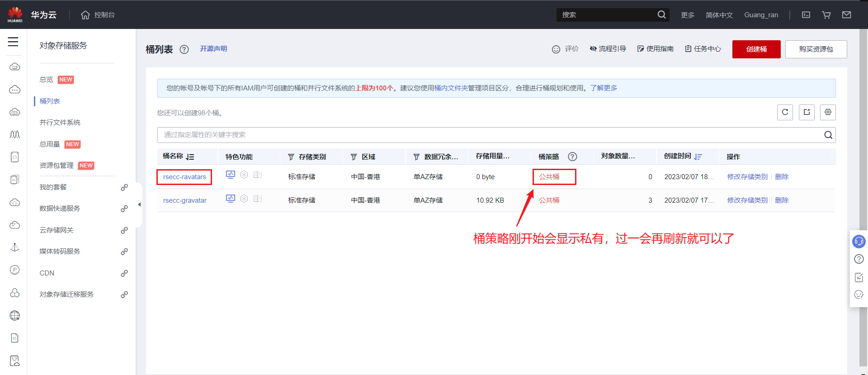Open the floating feedback edit icon
868x375 pixels.
pos(859,277)
